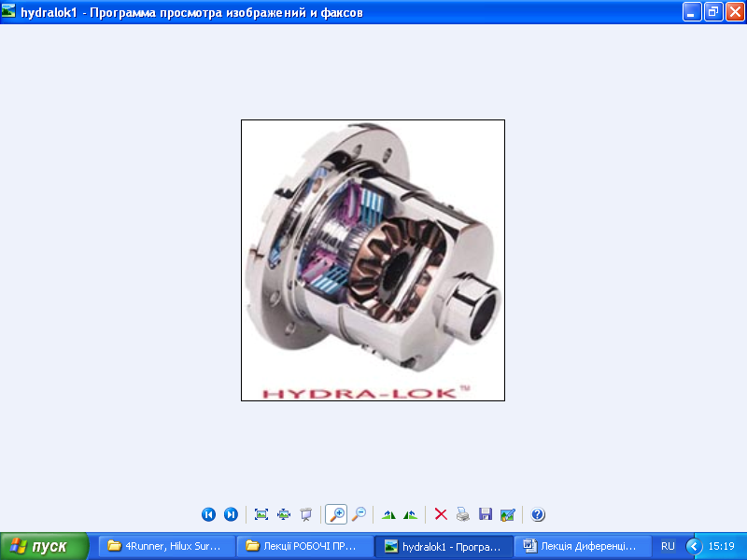Close the hydralok1 viewer window

pyautogui.click(x=735, y=12)
